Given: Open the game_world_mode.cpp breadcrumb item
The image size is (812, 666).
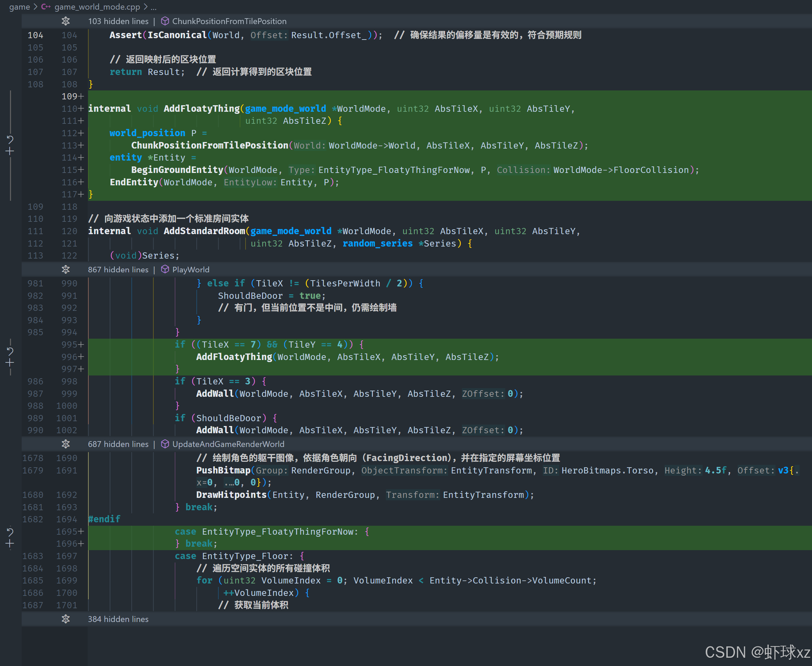Looking at the screenshot, I should (x=97, y=7).
